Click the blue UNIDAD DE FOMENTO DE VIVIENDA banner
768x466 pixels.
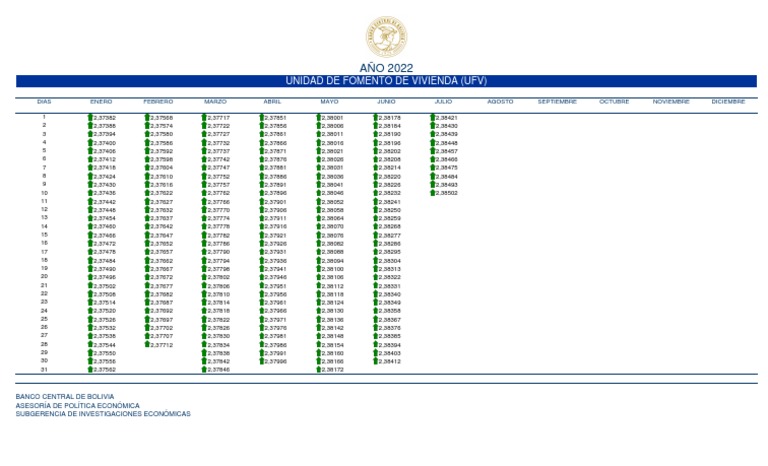[386, 81]
